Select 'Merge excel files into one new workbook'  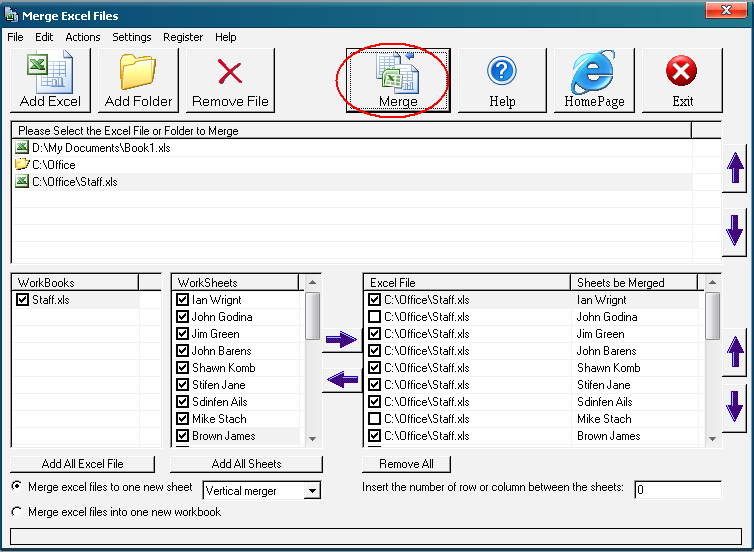16,512
